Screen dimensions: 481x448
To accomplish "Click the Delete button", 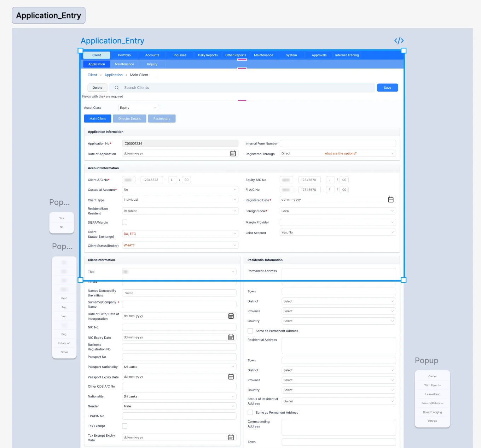I will coord(98,88).
